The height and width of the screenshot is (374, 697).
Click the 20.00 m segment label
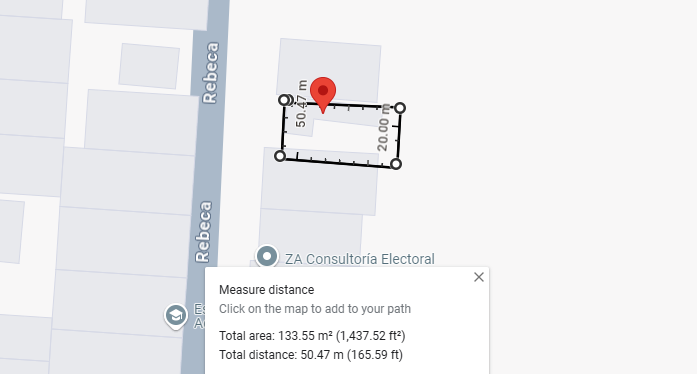pos(384,127)
